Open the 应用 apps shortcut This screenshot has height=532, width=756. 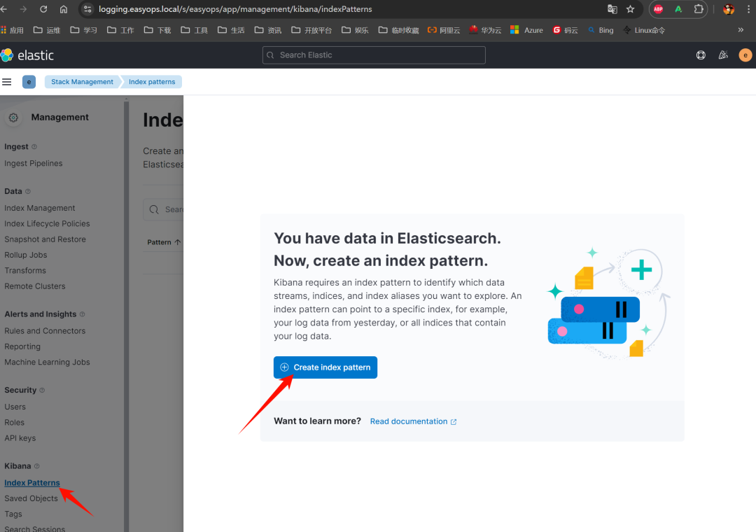tap(12, 30)
